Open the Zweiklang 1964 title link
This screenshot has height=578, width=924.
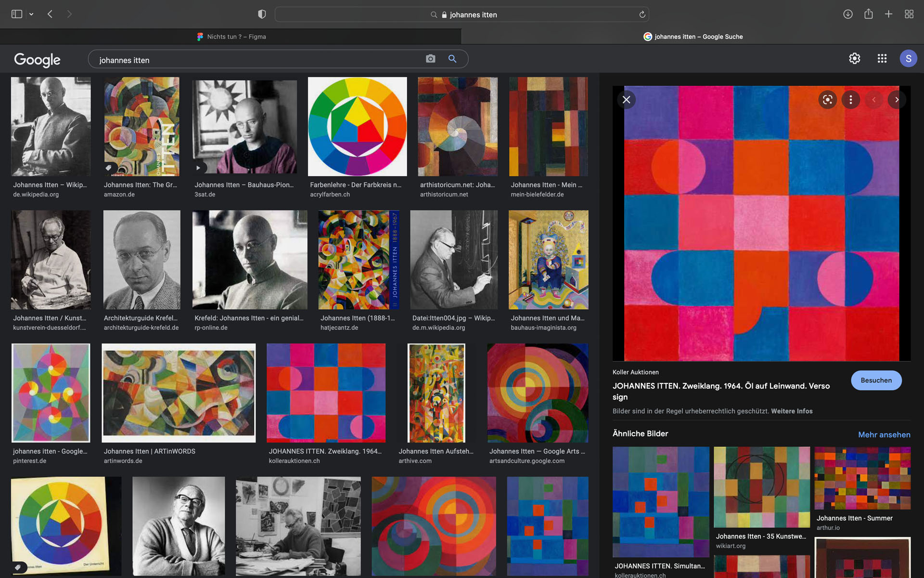[721, 391]
